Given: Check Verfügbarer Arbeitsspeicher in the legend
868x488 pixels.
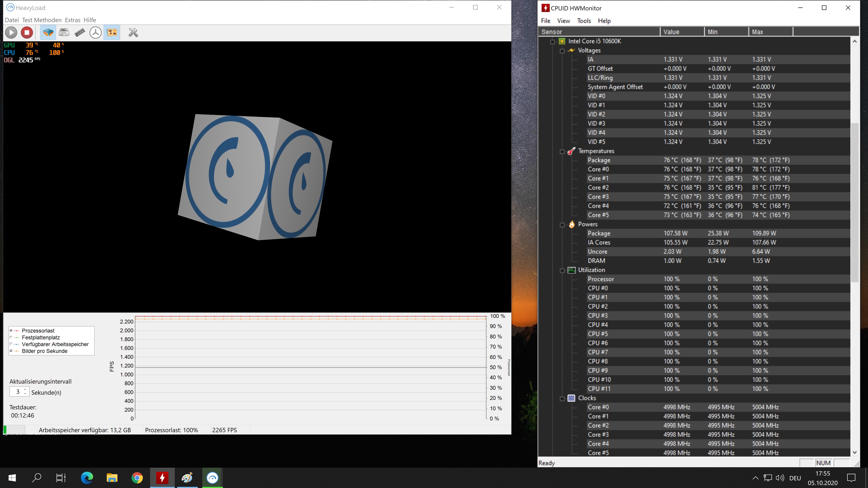Looking at the screenshot, I should point(11,344).
